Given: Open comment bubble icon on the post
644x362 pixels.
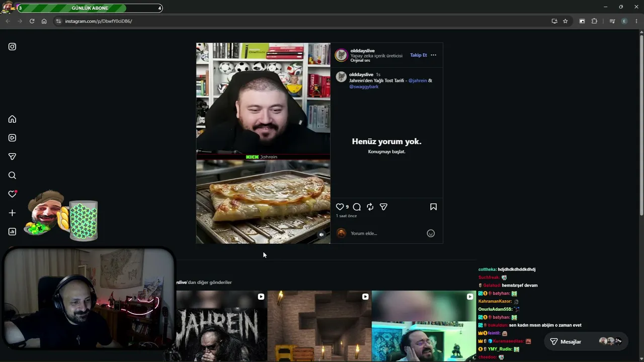Looking at the screenshot, I should pos(357,207).
